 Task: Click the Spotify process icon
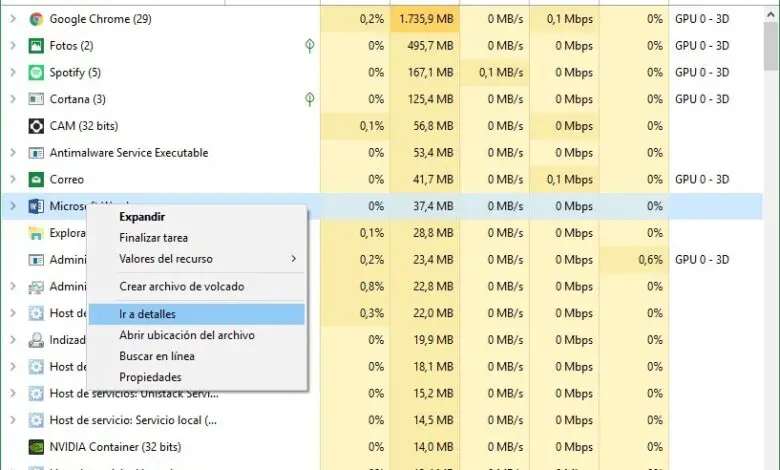tap(36, 73)
